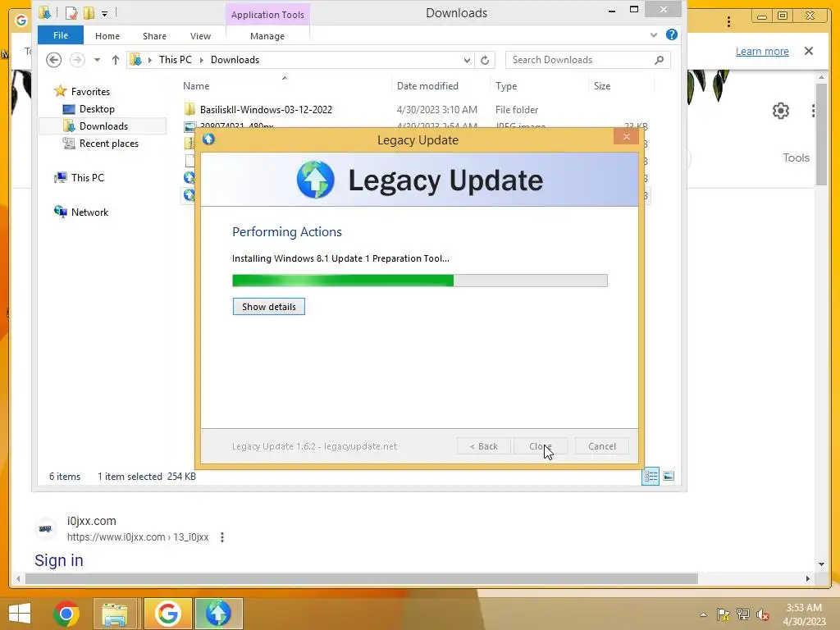The width and height of the screenshot is (840, 630).
Task: Open the File menu tab
Action: pos(61,35)
